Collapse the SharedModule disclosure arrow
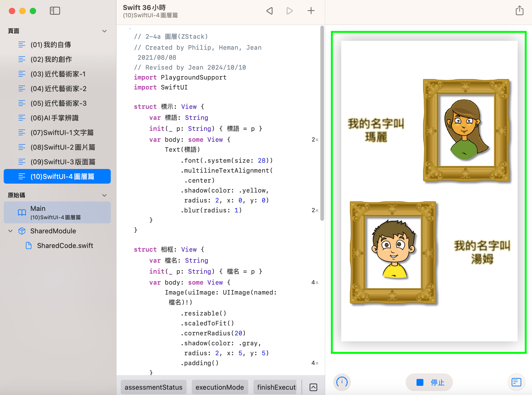This screenshot has height=395, width=532. click(10, 231)
